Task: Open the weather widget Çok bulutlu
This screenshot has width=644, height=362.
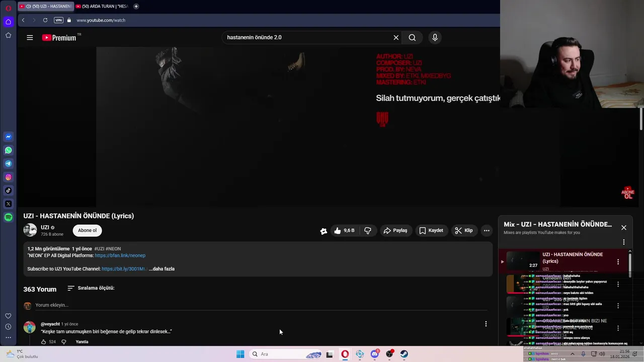Action: (x=22, y=354)
